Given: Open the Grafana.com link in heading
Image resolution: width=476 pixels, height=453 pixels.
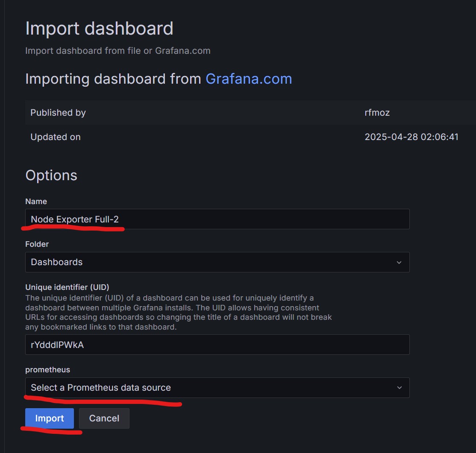Looking at the screenshot, I should 249,79.
